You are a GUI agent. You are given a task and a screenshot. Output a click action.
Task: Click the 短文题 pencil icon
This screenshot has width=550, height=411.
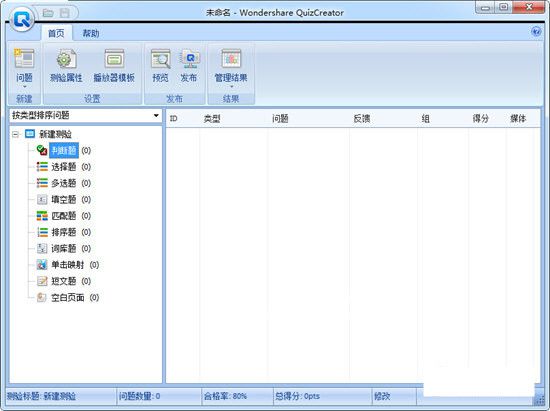(x=42, y=281)
